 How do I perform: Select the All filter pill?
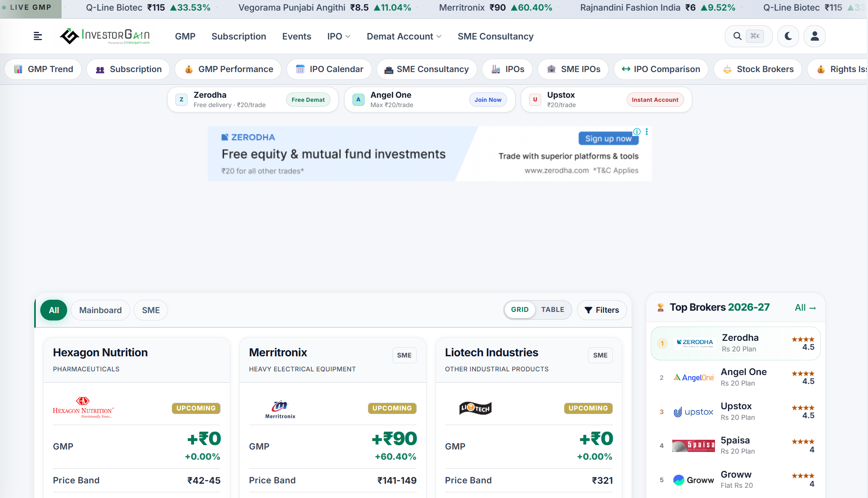point(54,310)
